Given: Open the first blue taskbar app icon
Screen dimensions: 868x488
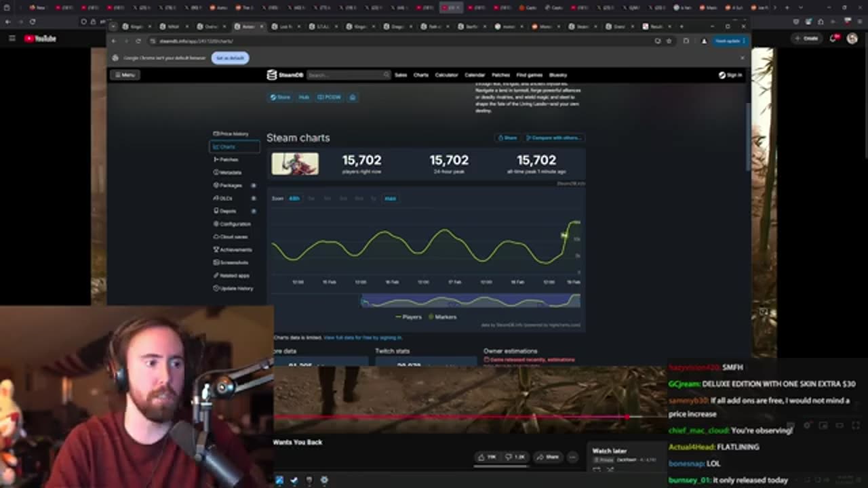Looking at the screenshot, I should [279, 481].
